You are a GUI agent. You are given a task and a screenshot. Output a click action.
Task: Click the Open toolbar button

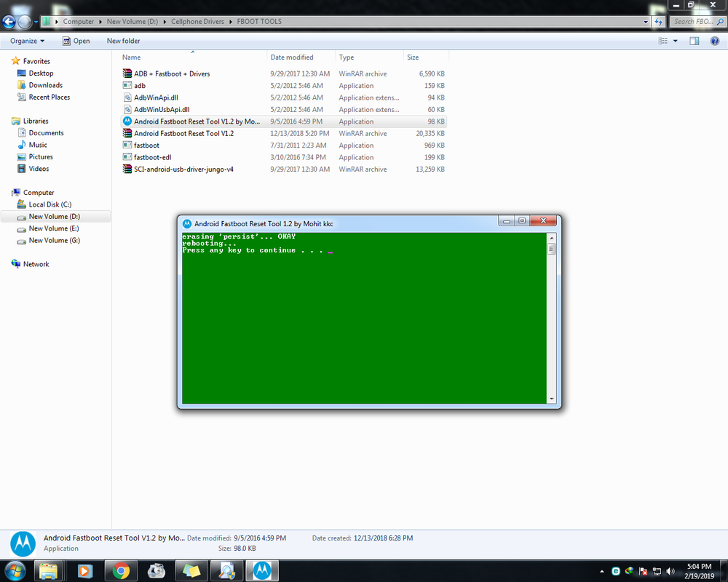tap(76, 41)
